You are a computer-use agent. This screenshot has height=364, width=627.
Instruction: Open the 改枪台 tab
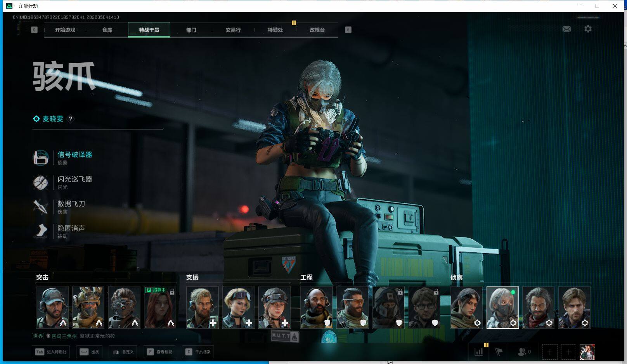pos(317,30)
